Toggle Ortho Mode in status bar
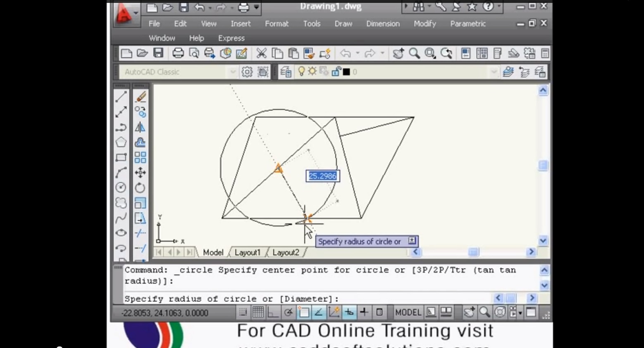 point(273,312)
